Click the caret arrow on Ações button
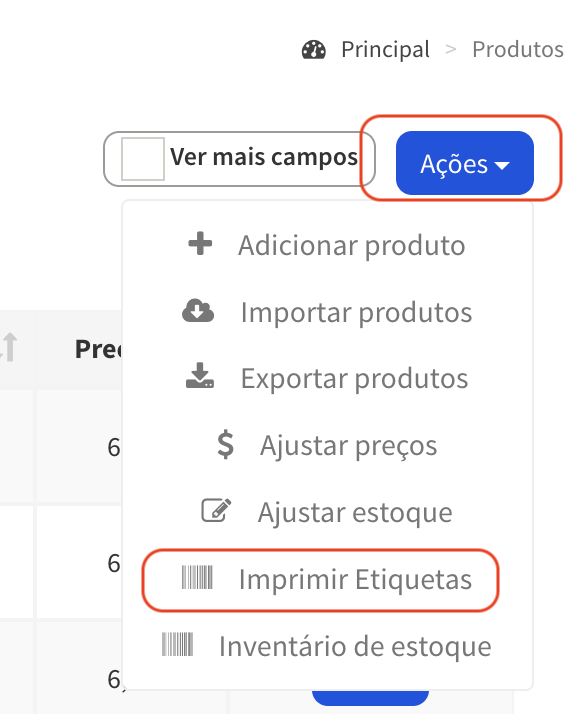This screenshot has width=580, height=714. (502, 165)
